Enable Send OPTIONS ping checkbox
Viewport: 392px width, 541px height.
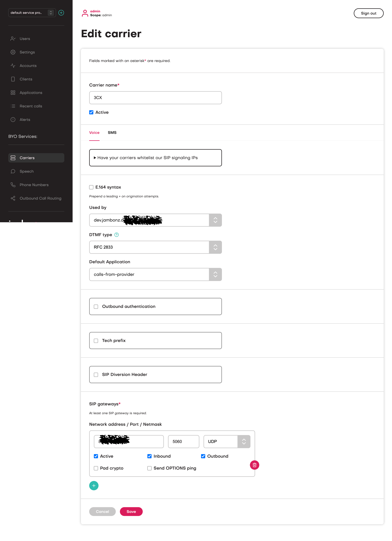149,468
